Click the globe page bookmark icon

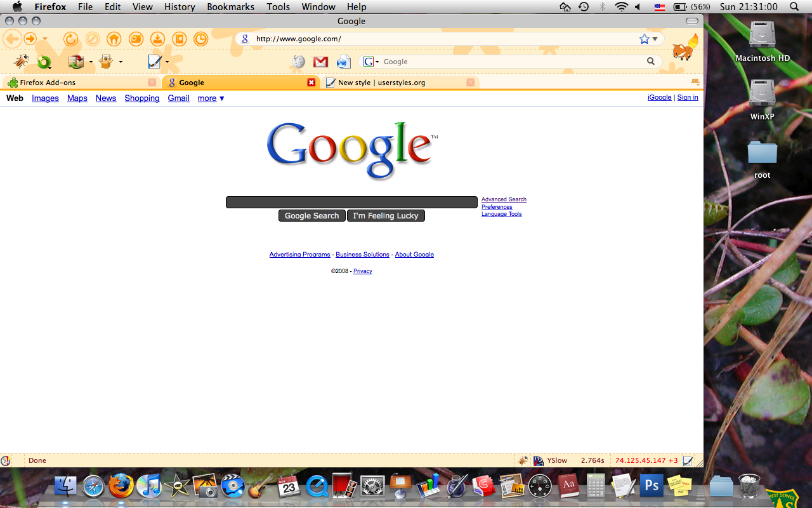coord(343,62)
